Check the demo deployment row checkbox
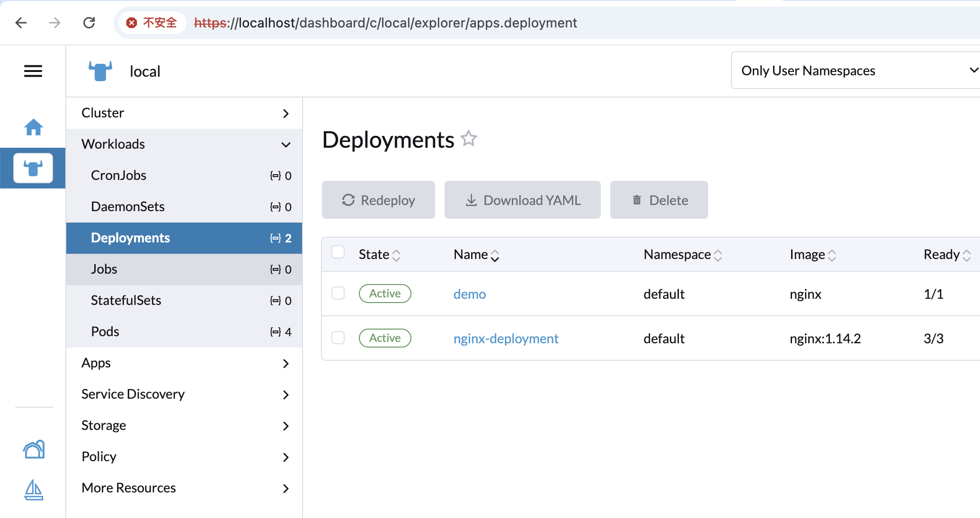Screen dimensions: 980x518 tap(338, 293)
